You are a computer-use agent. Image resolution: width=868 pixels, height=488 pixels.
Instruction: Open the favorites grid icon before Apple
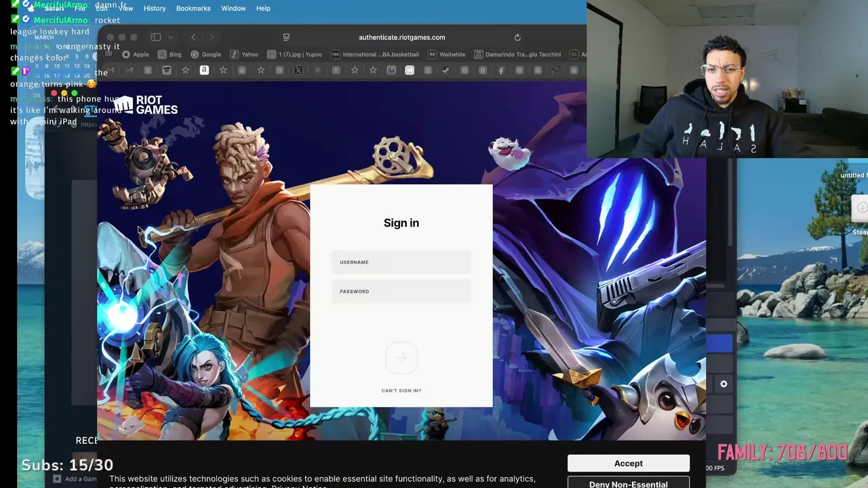[108, 54]
